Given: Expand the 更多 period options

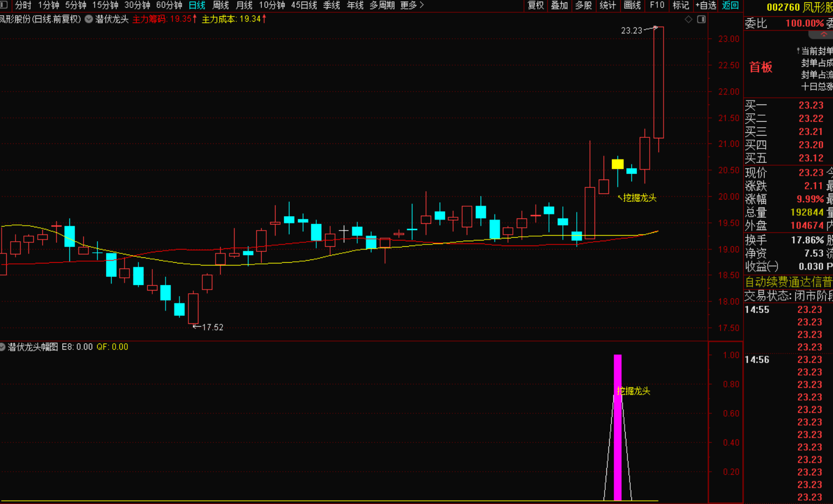Looking at the screenshot, I should 412,5.
